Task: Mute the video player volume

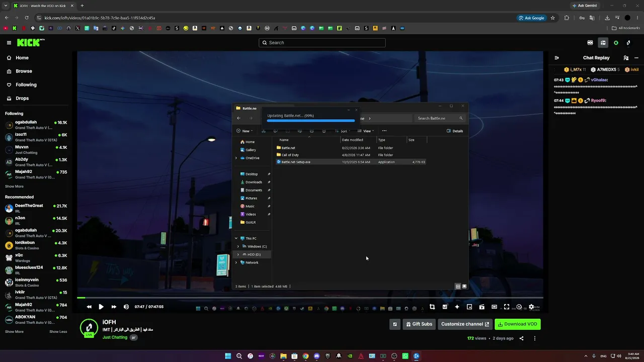Action: [x=126, y=307]
